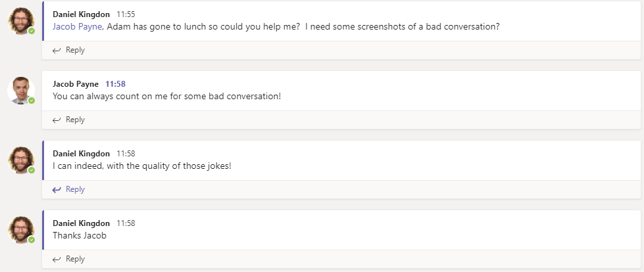Select the "Thanks Jacob" message text
Screen dimensions: 644x272
(79, 235)
